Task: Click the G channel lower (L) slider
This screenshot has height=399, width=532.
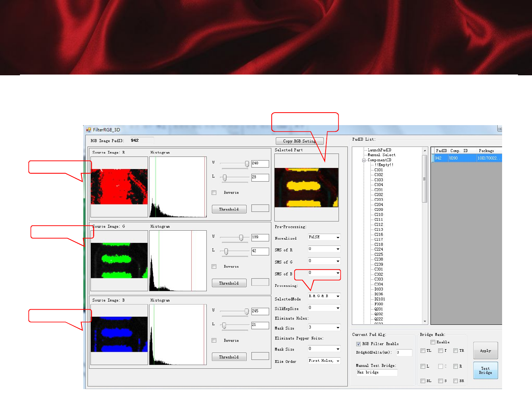Action: click(226, 252)
